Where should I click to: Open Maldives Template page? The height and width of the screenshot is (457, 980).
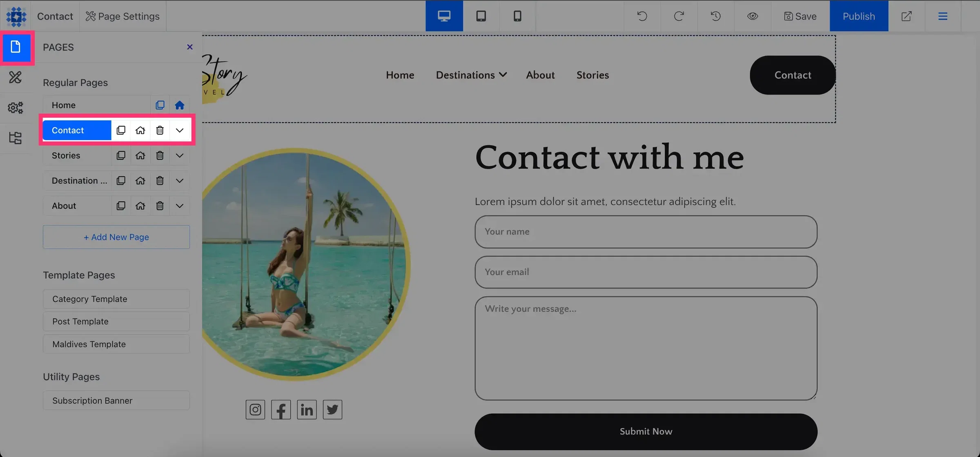pos(116,344)
